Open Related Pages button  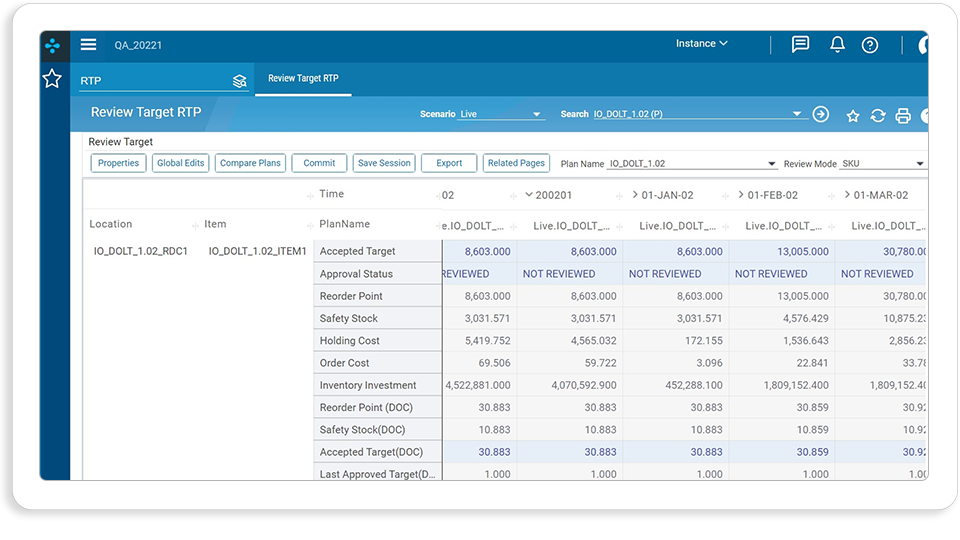516,163
